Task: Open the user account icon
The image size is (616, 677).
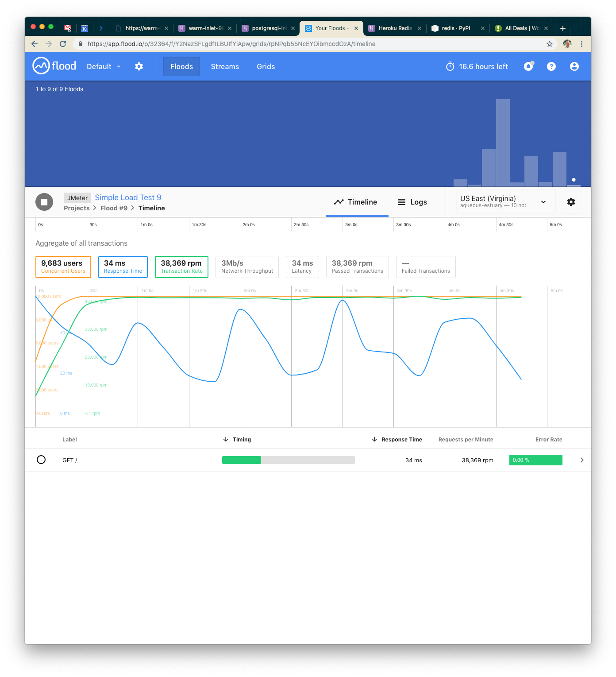Action: click(x=574, y=66)
